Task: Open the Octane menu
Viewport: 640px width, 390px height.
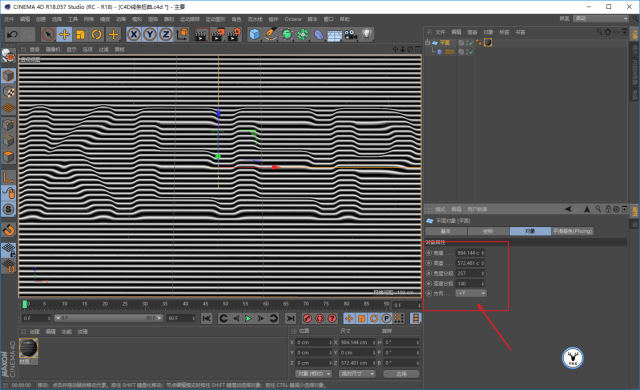Action: pyautogui.click(x=293, y=19)
